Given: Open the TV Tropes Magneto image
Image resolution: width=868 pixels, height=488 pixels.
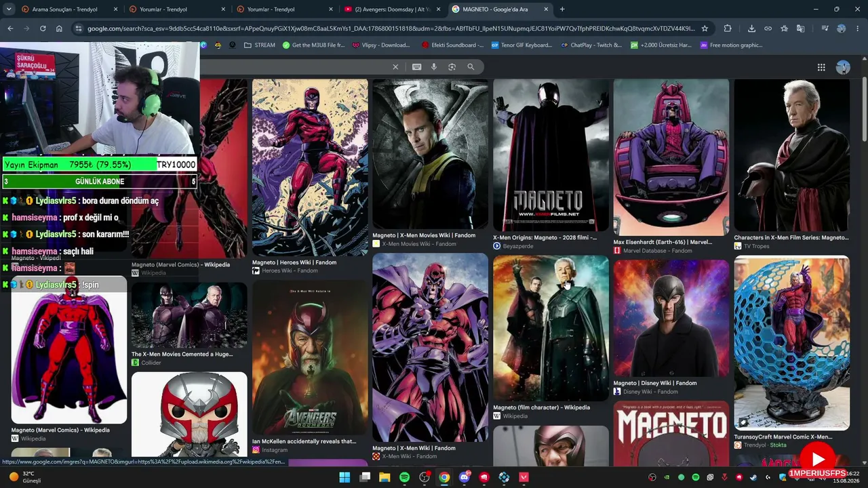Looking at the screenshot, I should (x=791, y=155).
